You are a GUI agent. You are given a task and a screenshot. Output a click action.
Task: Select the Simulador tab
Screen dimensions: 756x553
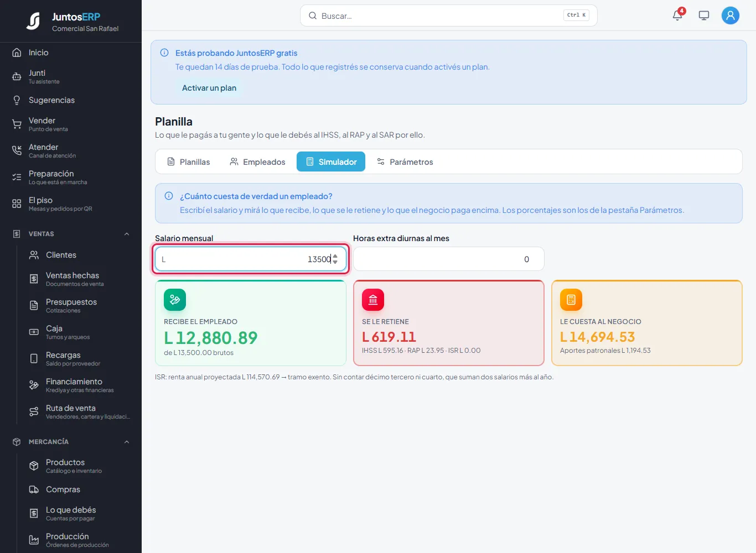[331, 161]
